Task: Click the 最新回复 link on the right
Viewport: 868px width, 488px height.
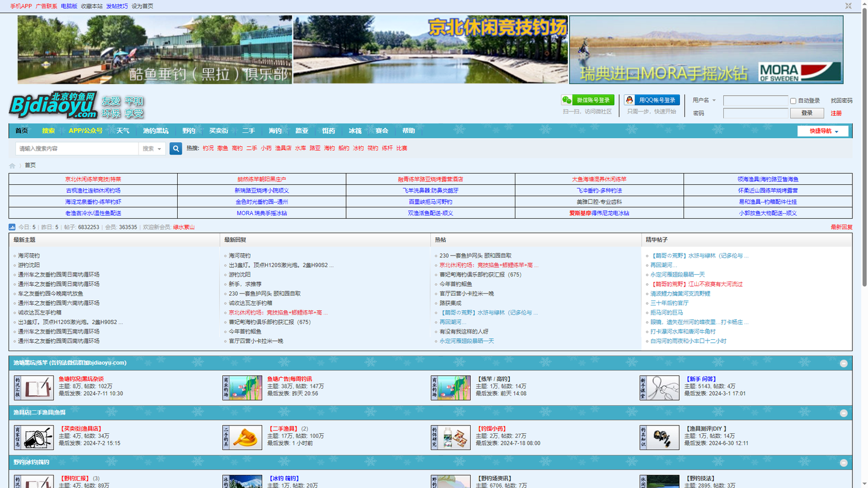Action: tap(841, 227)
